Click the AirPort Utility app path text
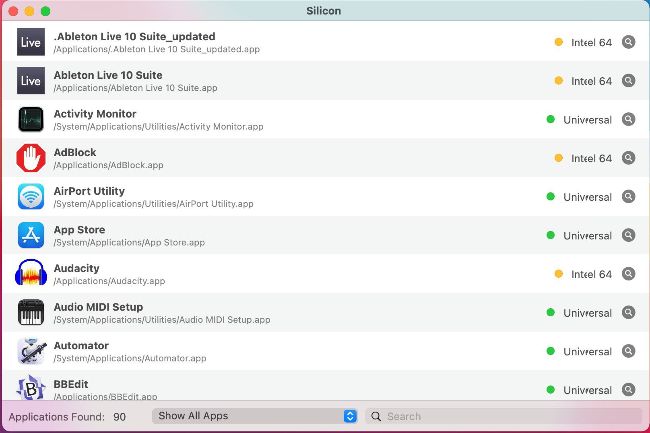Image resolution: width=650 pixels, height=433 pixels. (x=153, y=204)
